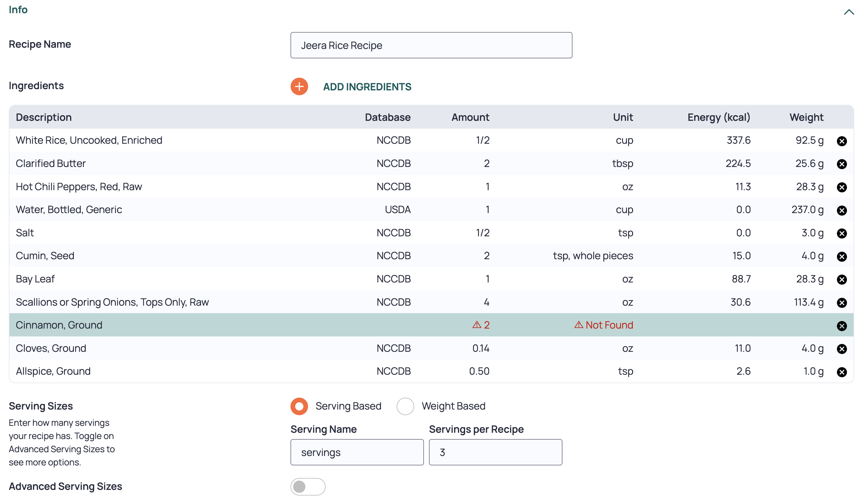Edit the Servings per Recipe field
The width and height of the screenshot is (868, 504).
pyautogui.click(x=495, y=452)
